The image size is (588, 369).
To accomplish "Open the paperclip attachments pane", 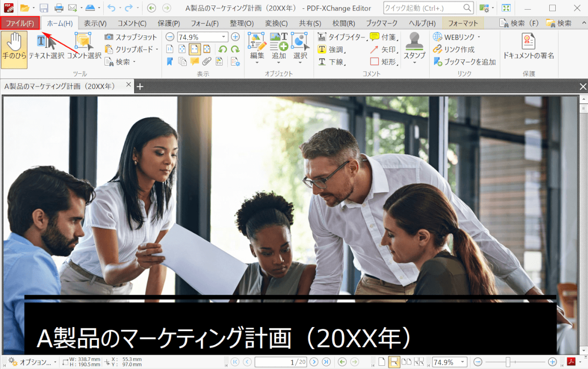I will click(207, 62).
